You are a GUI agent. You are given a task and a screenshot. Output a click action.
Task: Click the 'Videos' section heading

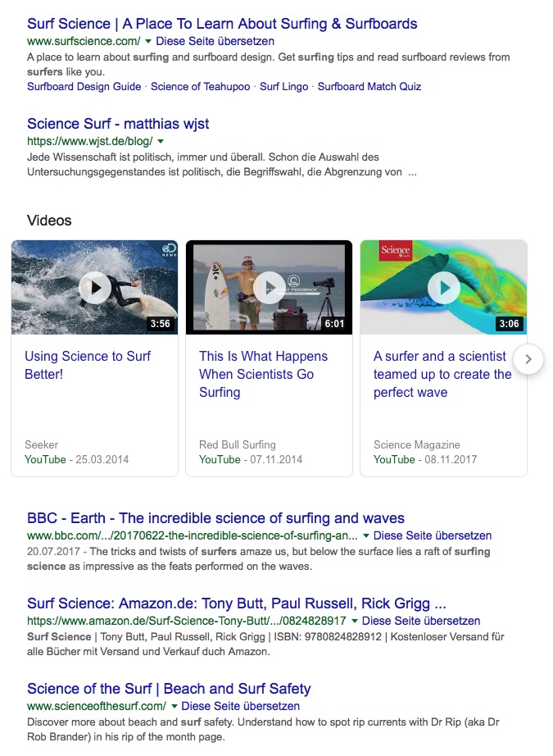click(49, 221)
